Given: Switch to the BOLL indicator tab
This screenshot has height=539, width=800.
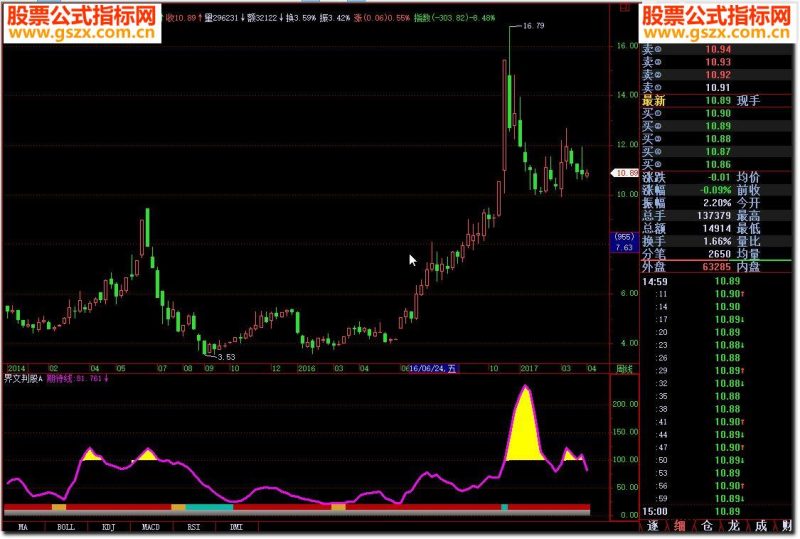Looking at the screenshot, I should 66,527.
